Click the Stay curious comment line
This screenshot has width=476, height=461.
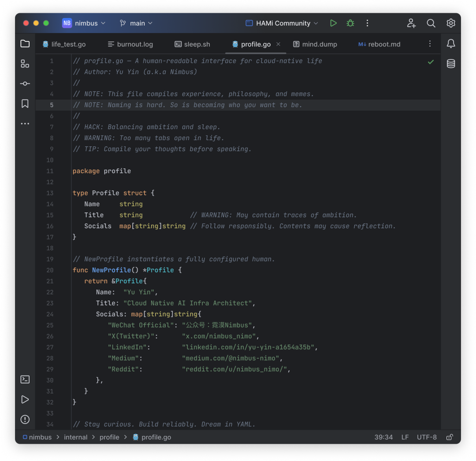[x=164, y=424]
